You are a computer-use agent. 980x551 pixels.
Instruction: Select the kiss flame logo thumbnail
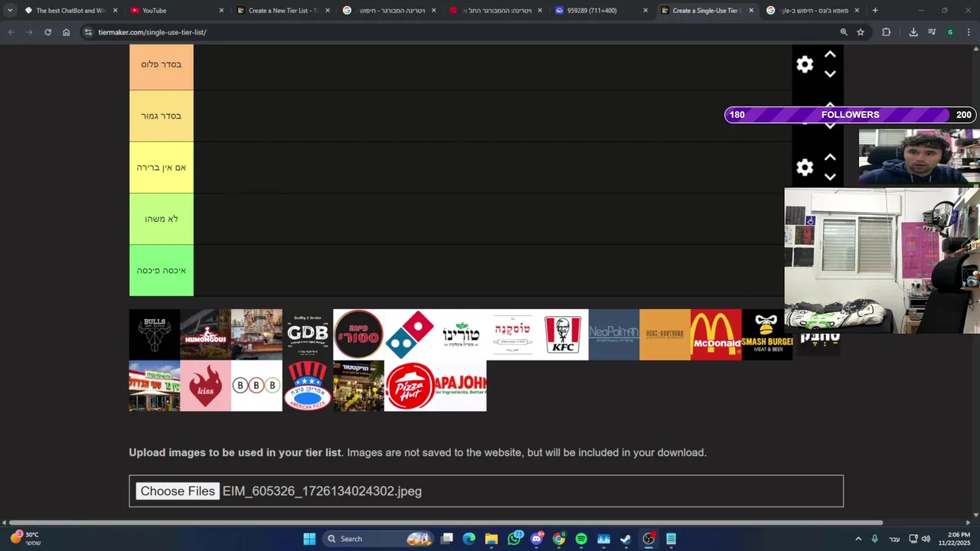[205, 386]
